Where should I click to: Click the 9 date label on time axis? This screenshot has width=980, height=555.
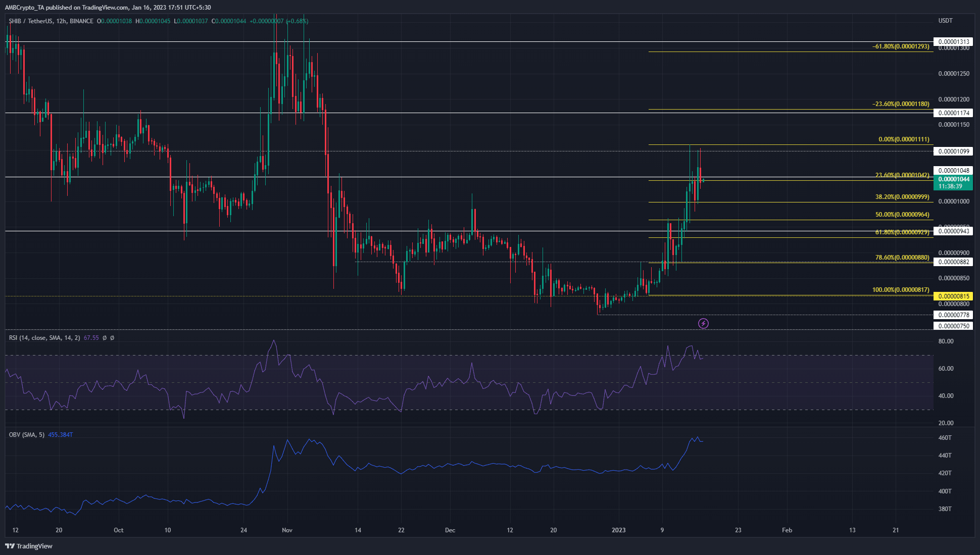(x=662, y=530)
